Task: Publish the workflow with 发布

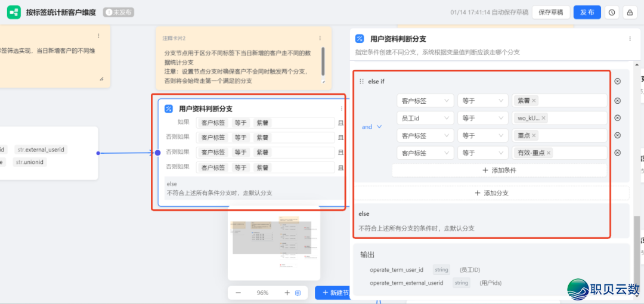Action: [587, 13]
